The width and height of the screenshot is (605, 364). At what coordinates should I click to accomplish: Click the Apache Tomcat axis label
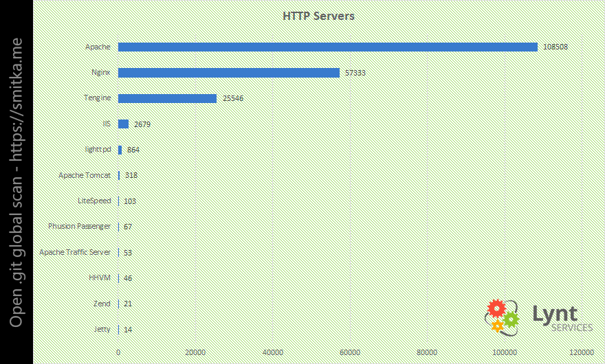(x=85, y=175)
